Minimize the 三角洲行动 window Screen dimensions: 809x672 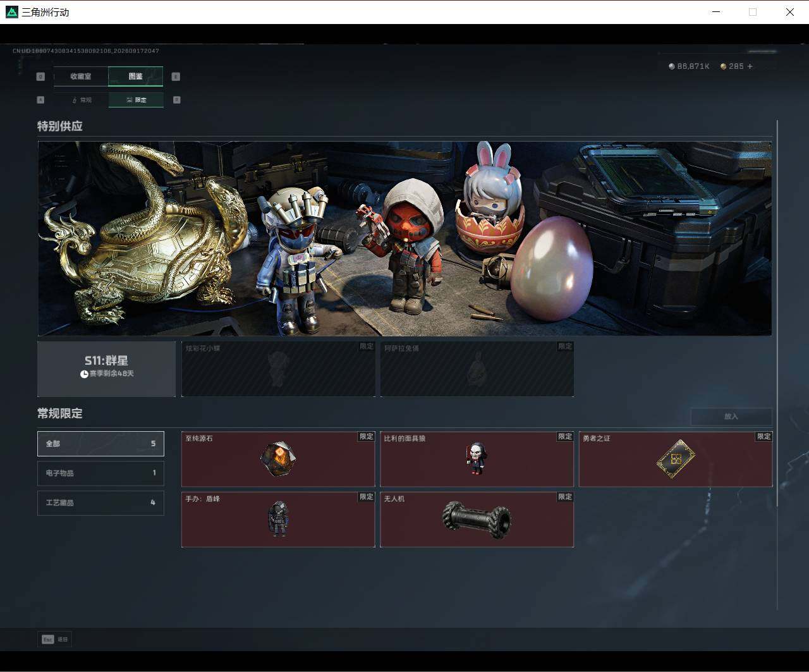(716, 12)
